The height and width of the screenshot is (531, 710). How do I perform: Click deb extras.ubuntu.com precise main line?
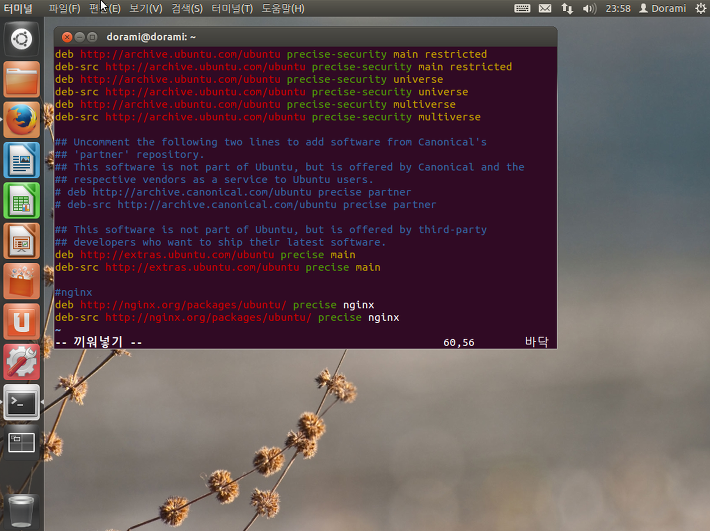205,255
